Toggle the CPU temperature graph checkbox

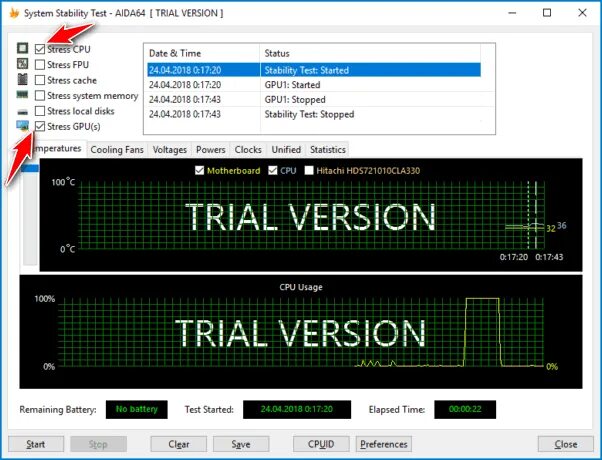tap(273, 170)
